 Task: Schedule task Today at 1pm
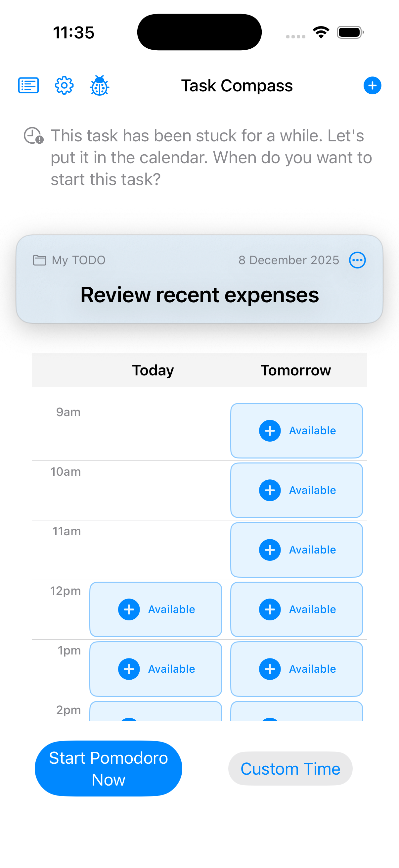point(155,669)
